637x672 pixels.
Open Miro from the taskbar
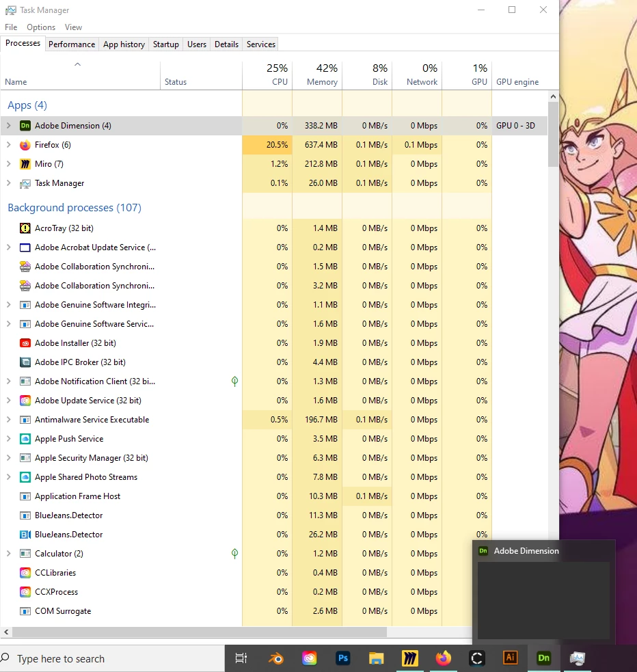(410, 658)
